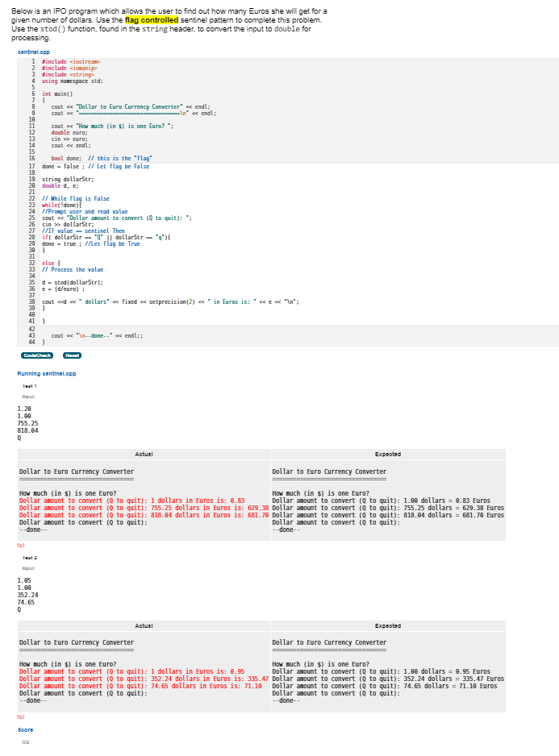Click the 'Running sentinel.cpp' heading
This screenshot has height=756, width=559.
point(47,374)
